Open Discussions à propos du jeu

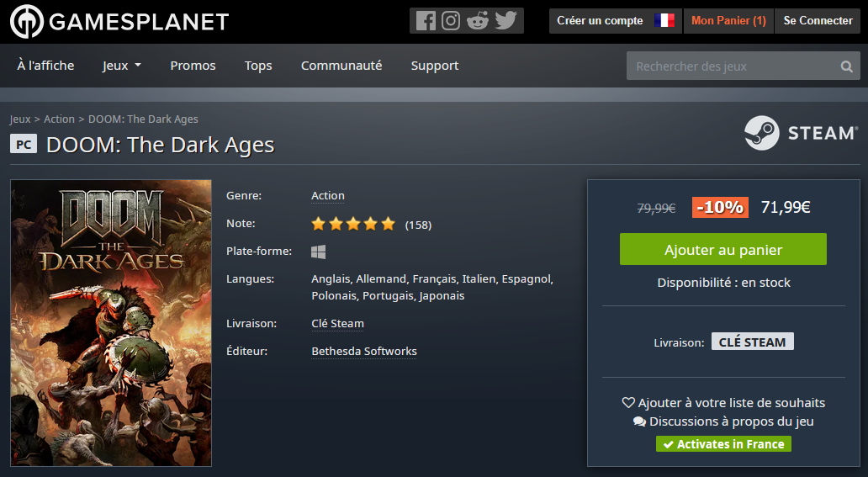point(731,421)
